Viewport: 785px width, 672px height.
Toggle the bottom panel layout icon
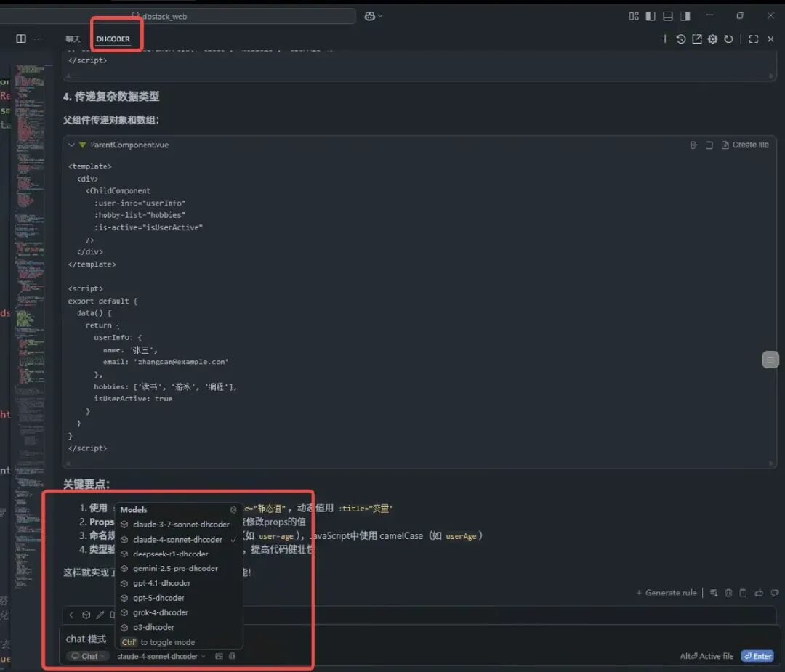coord(668,16)
